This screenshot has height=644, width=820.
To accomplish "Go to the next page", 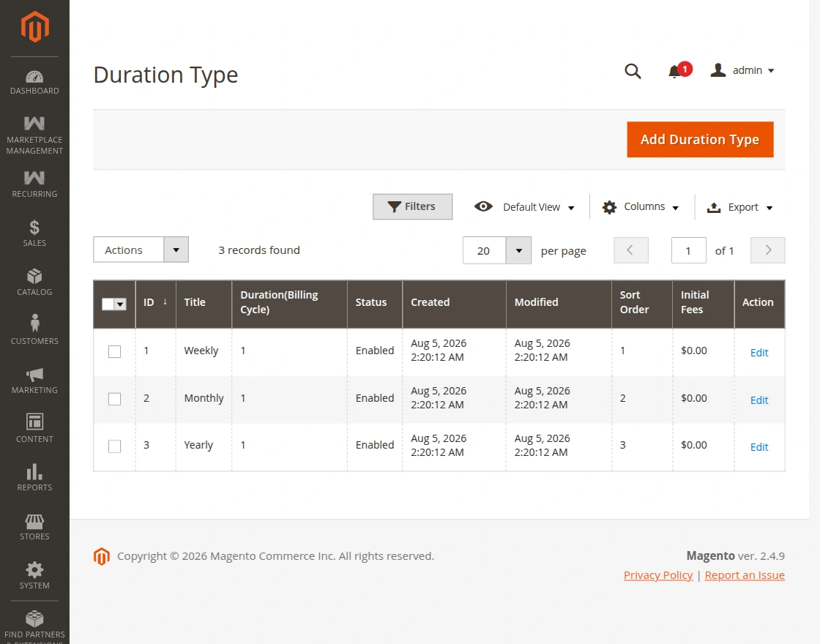I will coord(768,250).
